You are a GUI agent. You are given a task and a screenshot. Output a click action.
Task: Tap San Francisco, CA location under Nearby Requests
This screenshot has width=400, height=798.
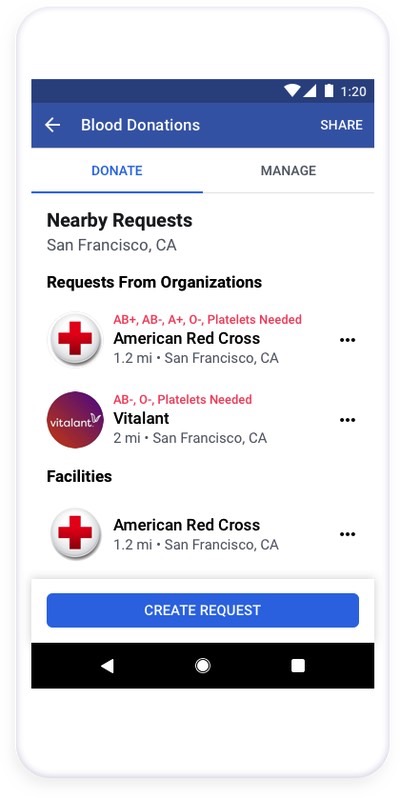click(x=111, y=245)
